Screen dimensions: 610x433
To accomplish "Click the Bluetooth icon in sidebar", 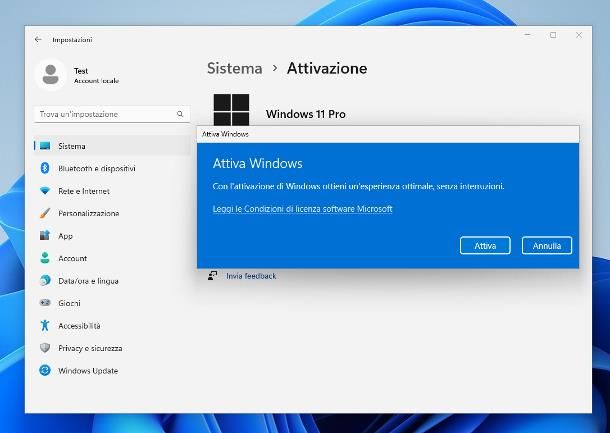I will [x=45, y=168].
